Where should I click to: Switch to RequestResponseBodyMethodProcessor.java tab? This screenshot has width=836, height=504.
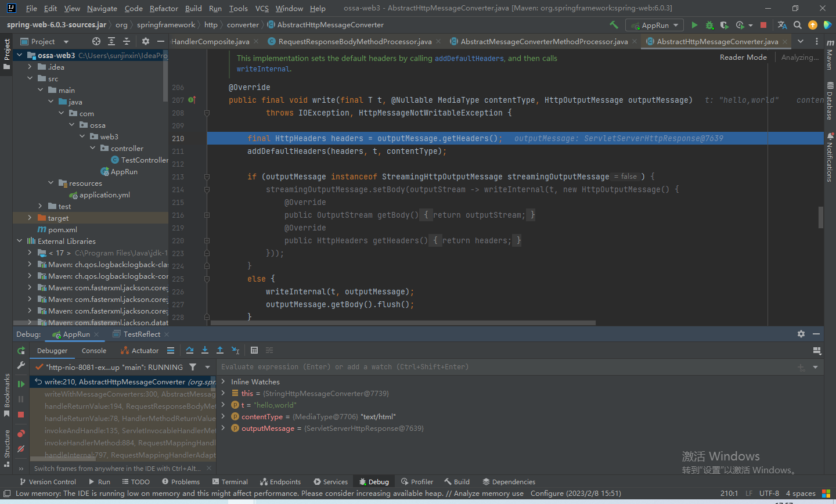point(355,41)
